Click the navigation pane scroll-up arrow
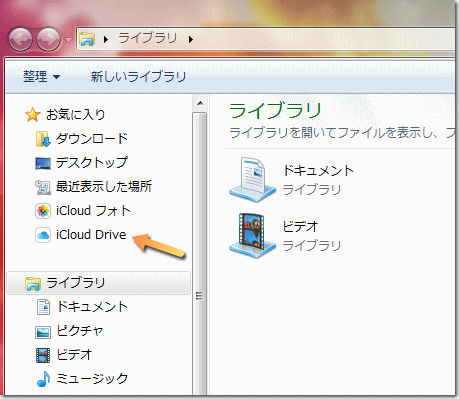Viewport: 459px width, 399px height. (200, 103)
